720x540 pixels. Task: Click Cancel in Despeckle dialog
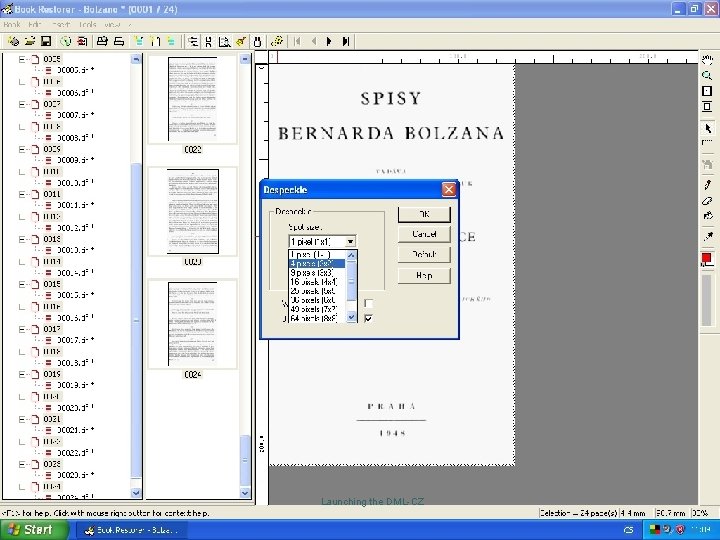click(424, 234)
